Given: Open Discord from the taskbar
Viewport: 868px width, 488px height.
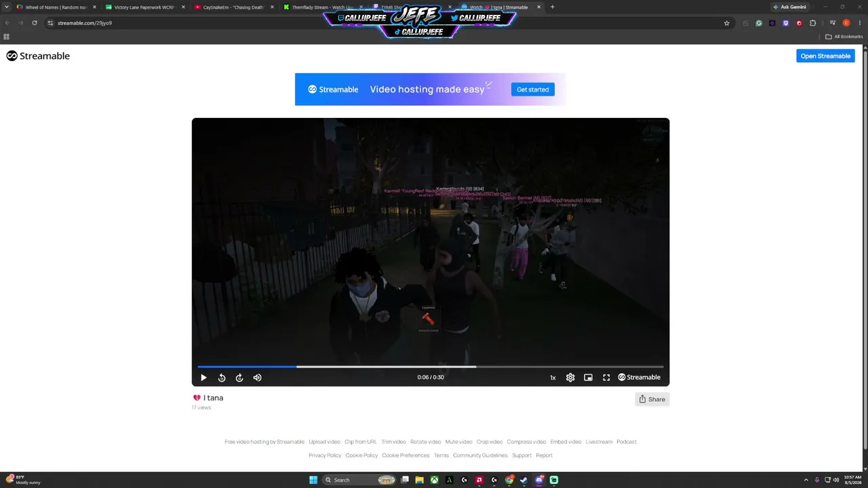Looking at the screenshot, I should coord(539,480).
